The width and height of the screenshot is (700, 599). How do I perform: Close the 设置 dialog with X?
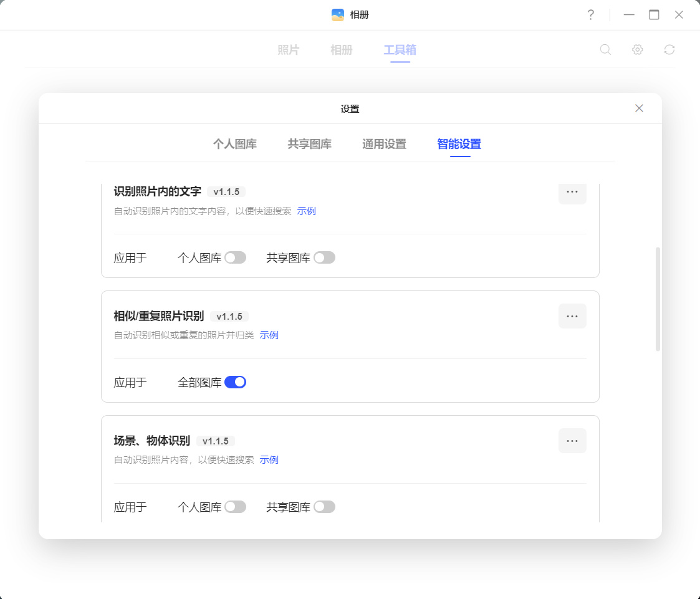640,108
